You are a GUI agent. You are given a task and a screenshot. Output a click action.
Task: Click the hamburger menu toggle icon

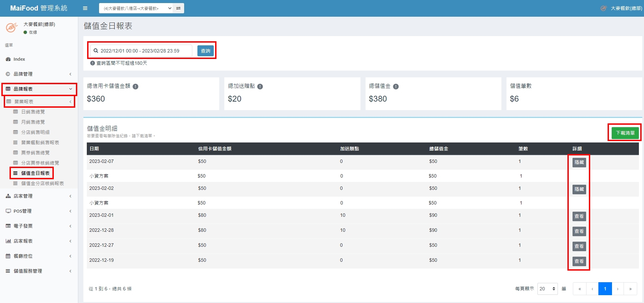pos(85,8)
